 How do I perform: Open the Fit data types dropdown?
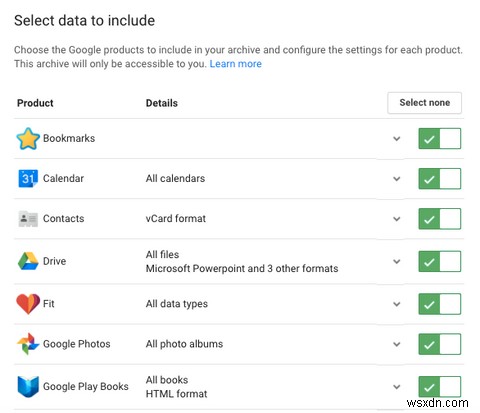pyautogui.click(x=397, y=304)
